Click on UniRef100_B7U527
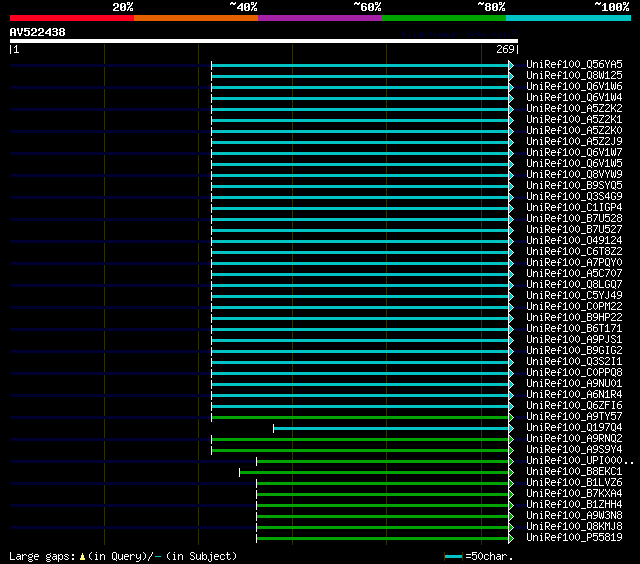Screen dimensions: 640x564 pos(574,230)
